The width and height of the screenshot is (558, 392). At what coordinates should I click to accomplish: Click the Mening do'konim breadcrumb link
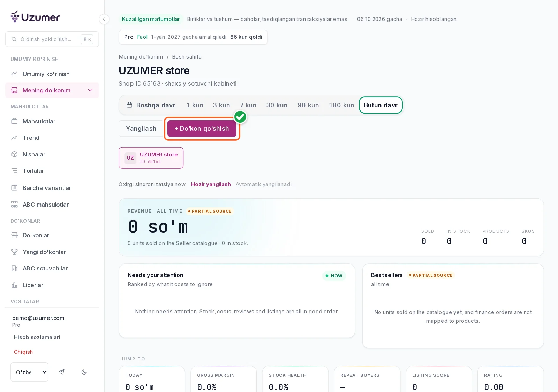pyautogui.click(x=141, y=57)
